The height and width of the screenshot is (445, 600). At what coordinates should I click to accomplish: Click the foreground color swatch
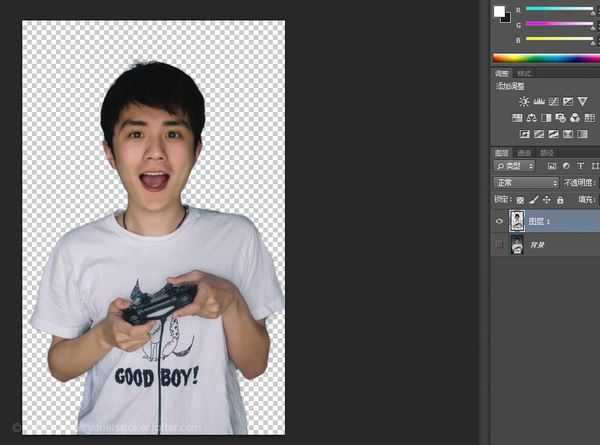point(499,11)
